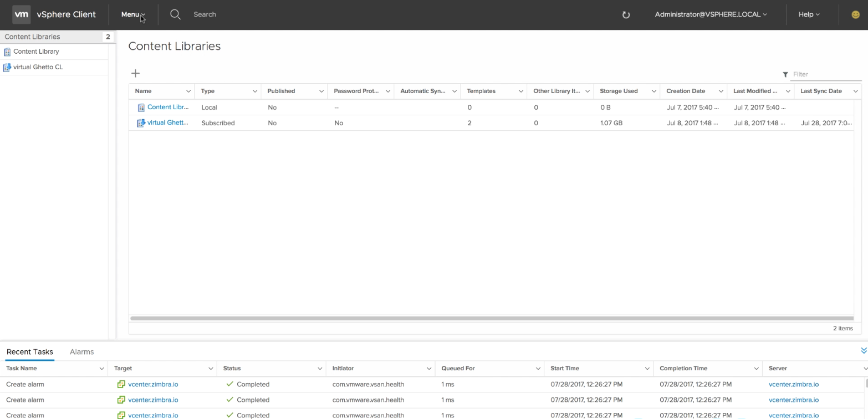
Task: Open the Creation Date column chevron
Action: (x=721, y=91)
